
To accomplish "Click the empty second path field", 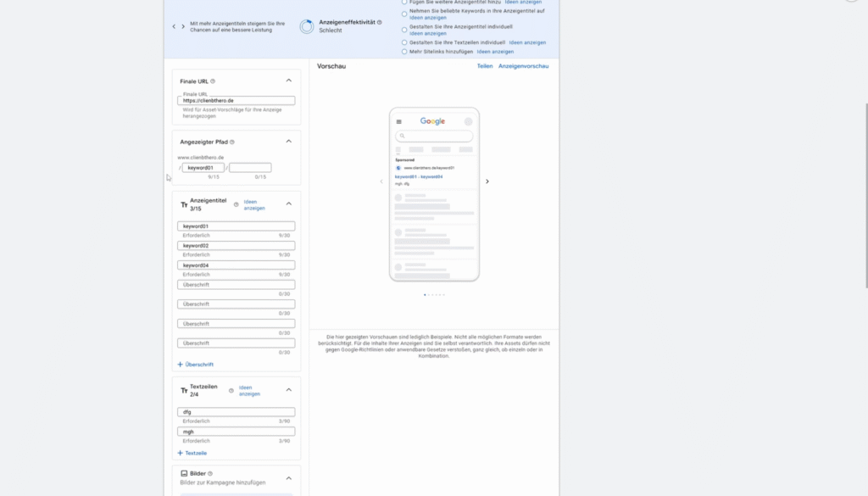I will pyautogui.click(x=250, y=168).
